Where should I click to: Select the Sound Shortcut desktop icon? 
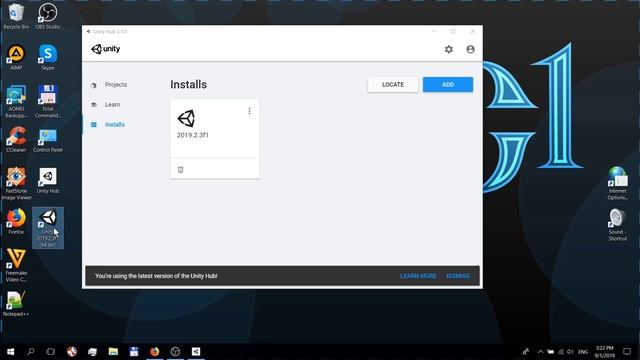point(618,225)
